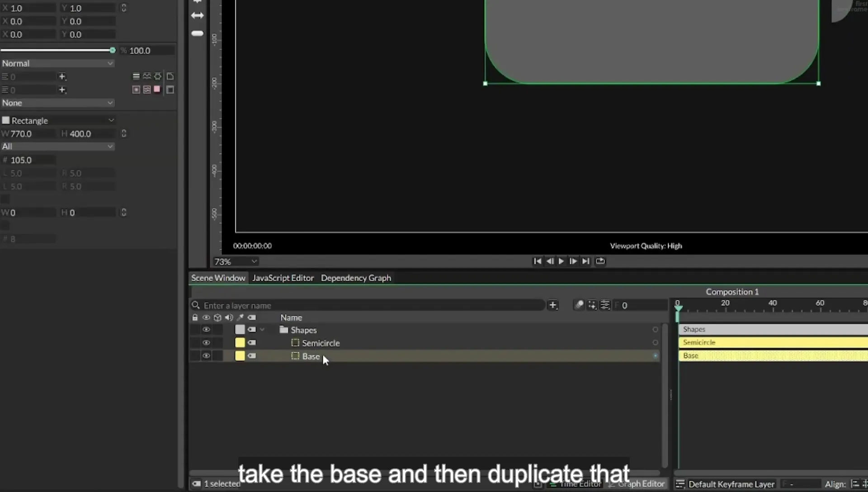Click the wavy lines icon in attribute panel
This screenshot has width=868, height=492.
click(x=147, y=76)
